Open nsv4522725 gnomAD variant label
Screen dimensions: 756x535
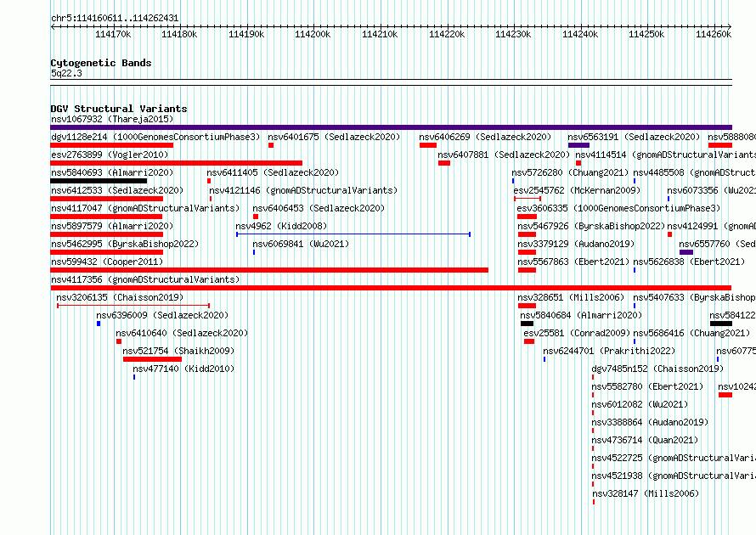(674, 458)
